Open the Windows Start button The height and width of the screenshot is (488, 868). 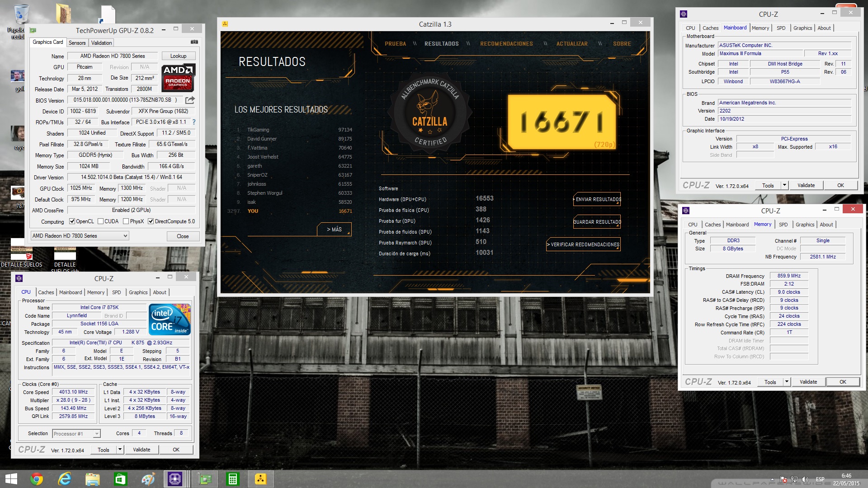11,479
